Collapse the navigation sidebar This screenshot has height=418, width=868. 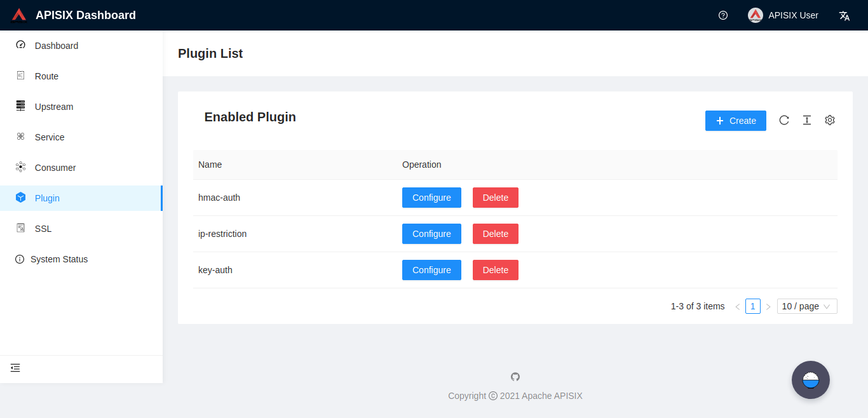[x=15, y=368]
